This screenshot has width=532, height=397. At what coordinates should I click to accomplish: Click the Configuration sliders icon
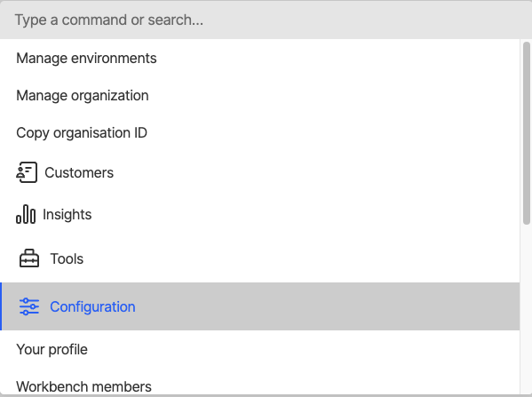point(29,306)
